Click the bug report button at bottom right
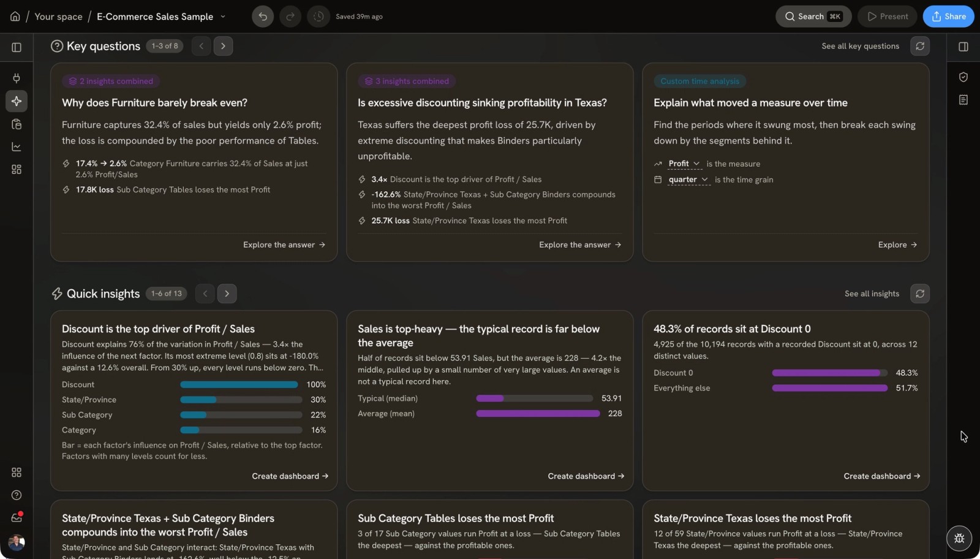 [x=959, y=539]
